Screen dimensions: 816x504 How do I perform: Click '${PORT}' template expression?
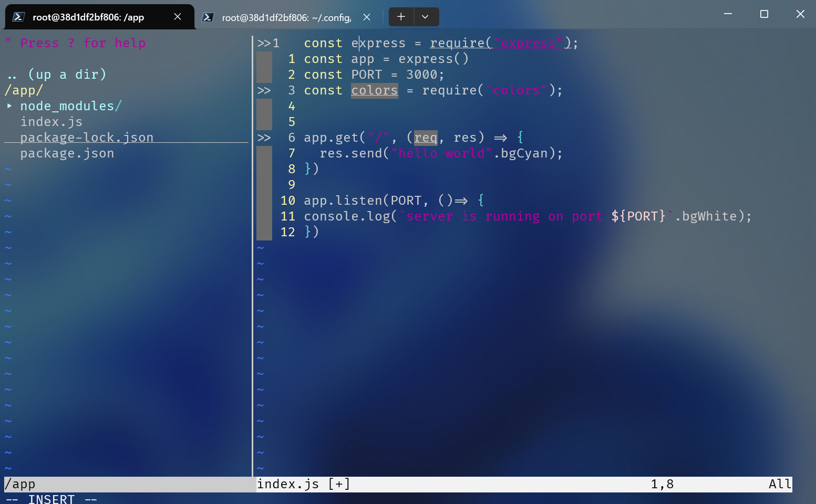point(638,216)
